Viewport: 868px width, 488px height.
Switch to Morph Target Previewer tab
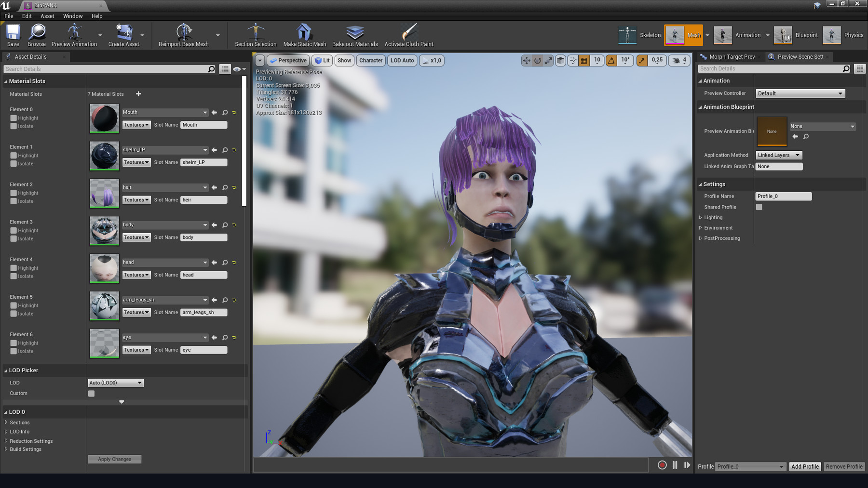pos(731,57)
